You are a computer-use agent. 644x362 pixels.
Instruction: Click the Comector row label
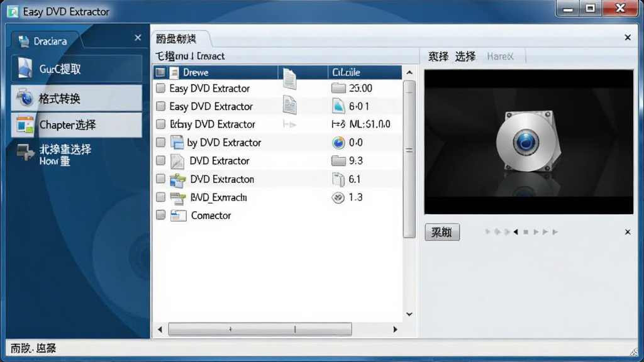[x=211, y=216]
